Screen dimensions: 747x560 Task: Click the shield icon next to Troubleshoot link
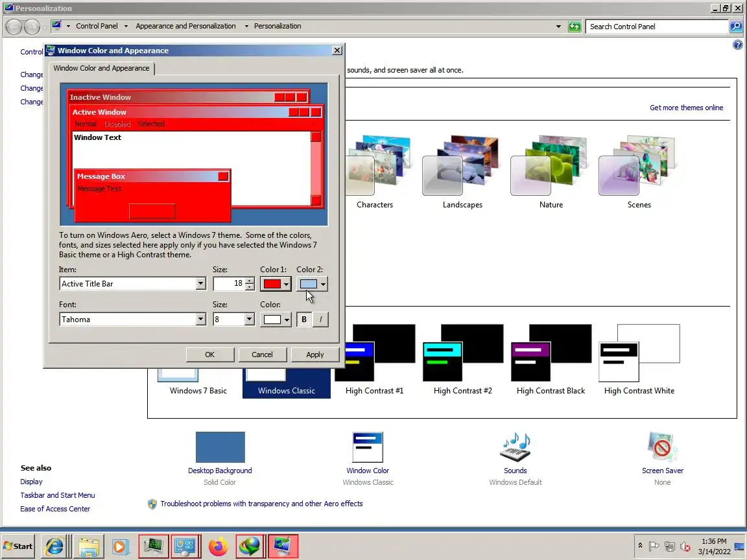pos(152,504)
